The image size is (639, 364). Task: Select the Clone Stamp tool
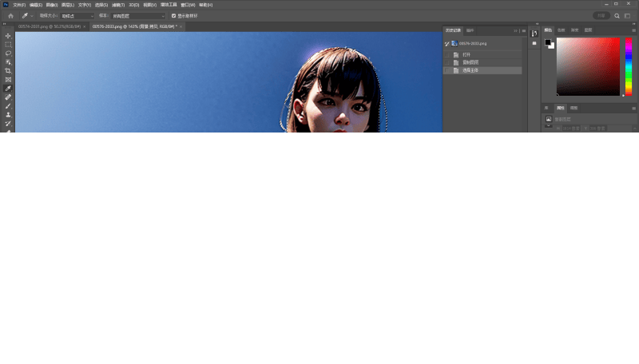8,115
